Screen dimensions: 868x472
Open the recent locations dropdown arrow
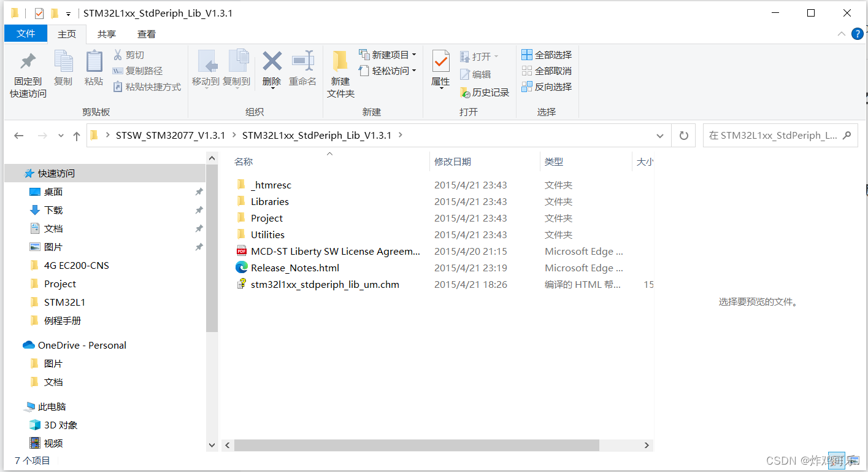pyautogui.click(x=60, y=136)
